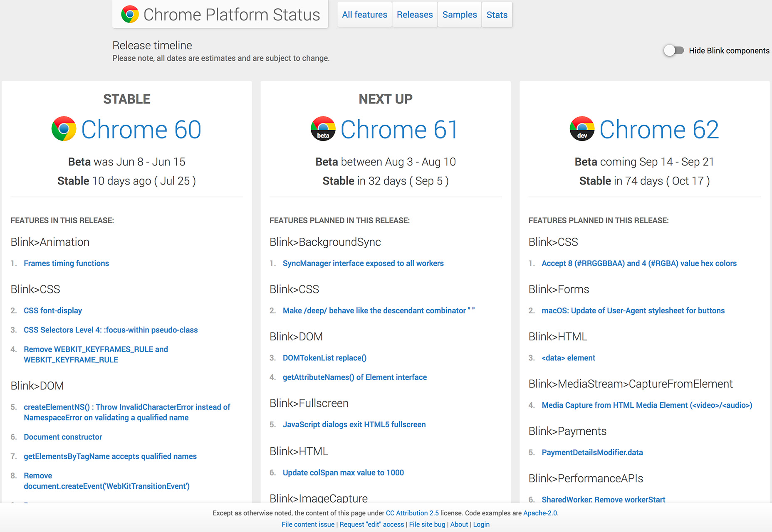
Task: Open the <data> element feature link
Action: (x=568, y=358)
